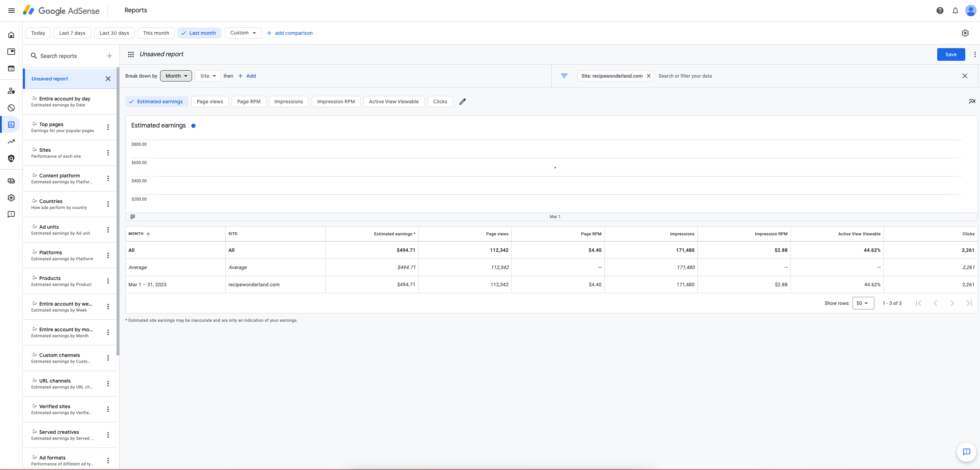Open the help icon in header
The image size is (980, 470).
940,11
